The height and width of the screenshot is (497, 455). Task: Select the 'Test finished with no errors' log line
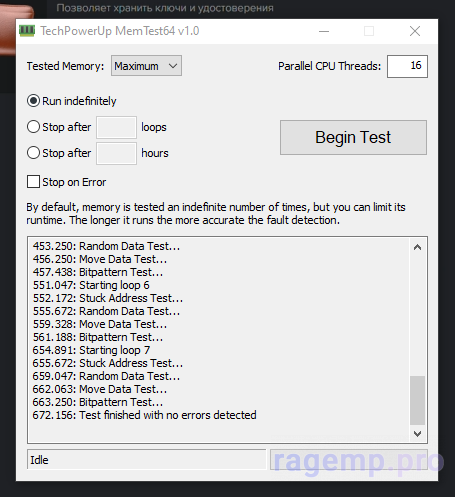tap(144, 415)
